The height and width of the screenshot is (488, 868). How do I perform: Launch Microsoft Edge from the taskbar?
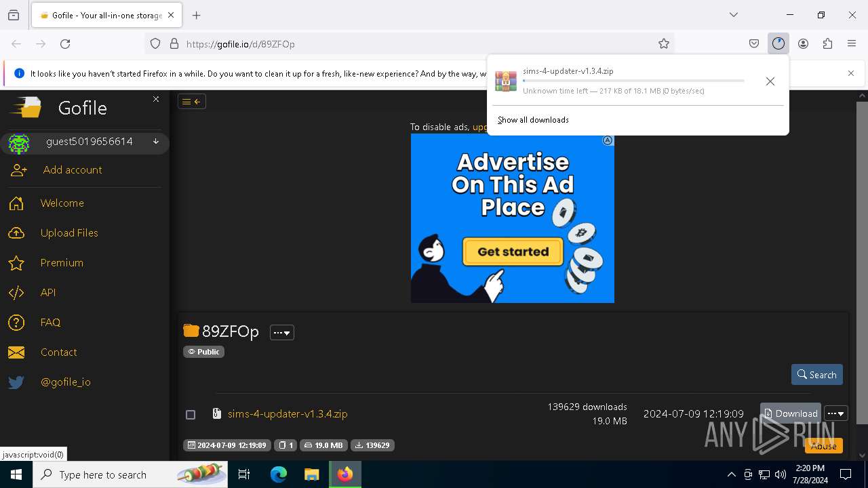pyautogui.click(x=279, y=474)
